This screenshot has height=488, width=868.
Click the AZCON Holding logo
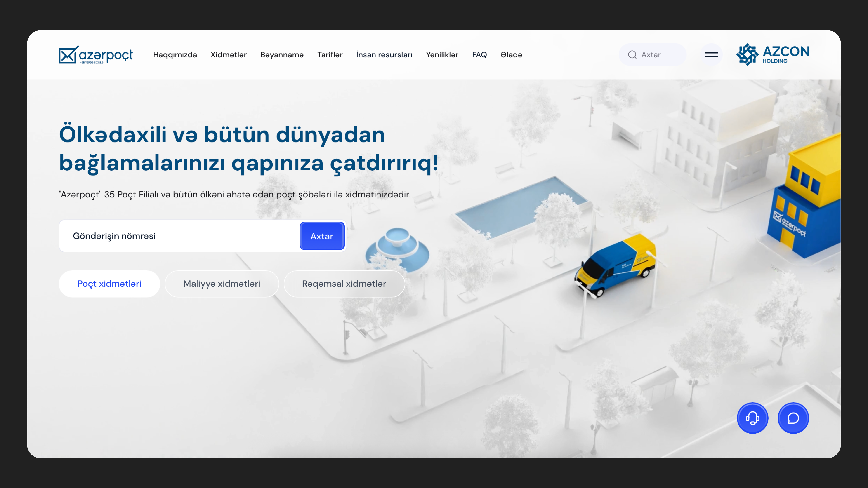point(773,54)
